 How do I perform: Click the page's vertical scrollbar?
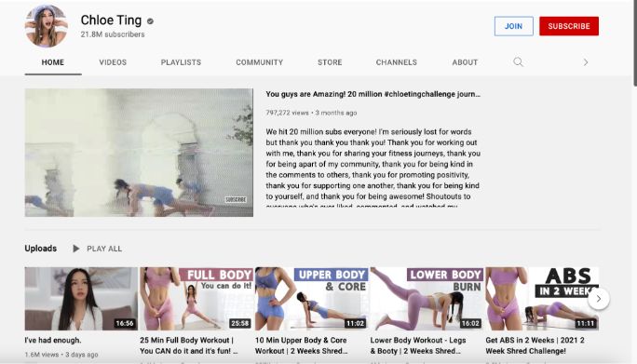click(634, 43)
